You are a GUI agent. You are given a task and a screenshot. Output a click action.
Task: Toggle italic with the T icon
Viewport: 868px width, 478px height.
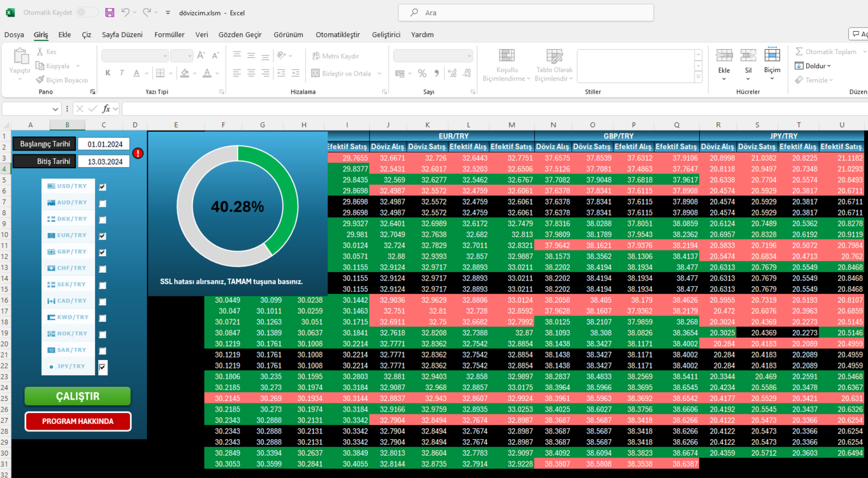122,73
